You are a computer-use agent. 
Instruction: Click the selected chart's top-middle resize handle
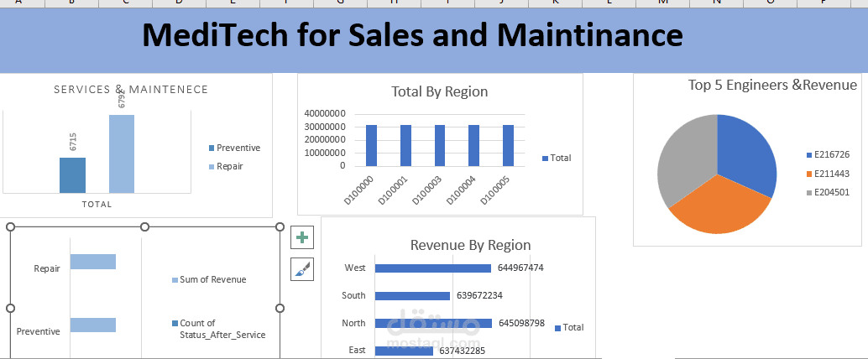(144, 226)
